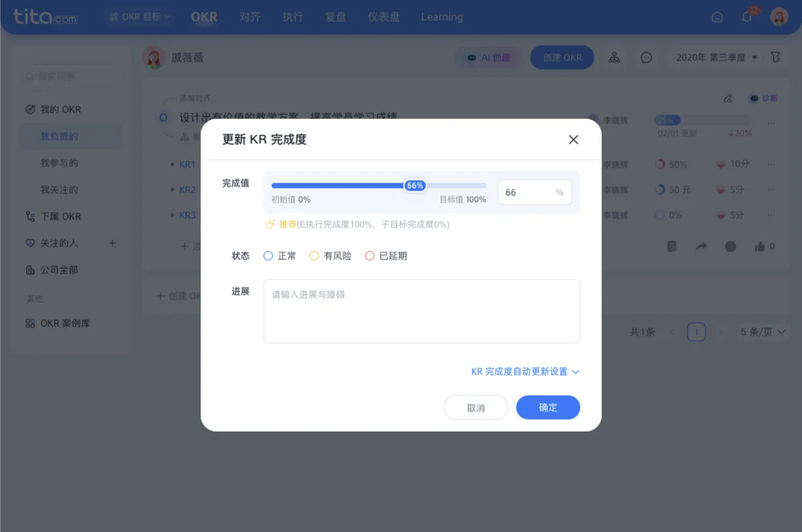Image resolution: width=802 pixels, height=532 pixels.
Task: Open the 2020年 第三季度 period dropdown
Action: click(716, 57)
